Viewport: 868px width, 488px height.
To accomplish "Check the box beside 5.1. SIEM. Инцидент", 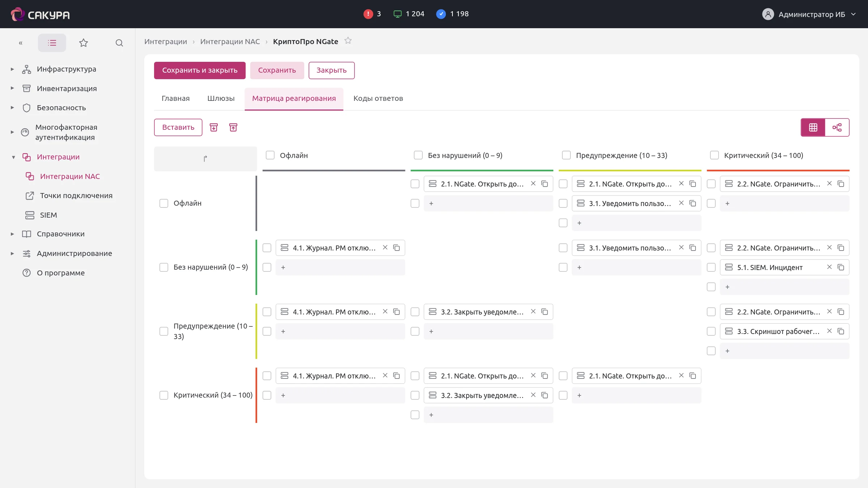I will pyautogui.click(x=711, y=267).
